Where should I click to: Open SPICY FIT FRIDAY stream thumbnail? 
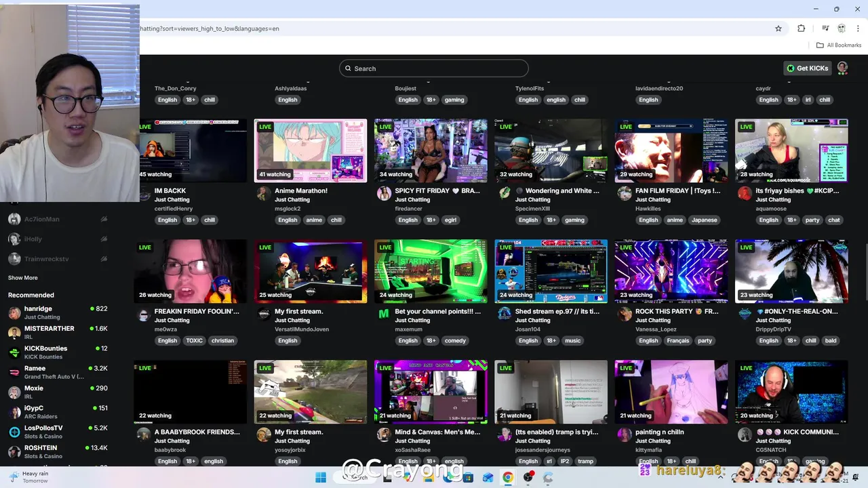(x=431, y=150)
